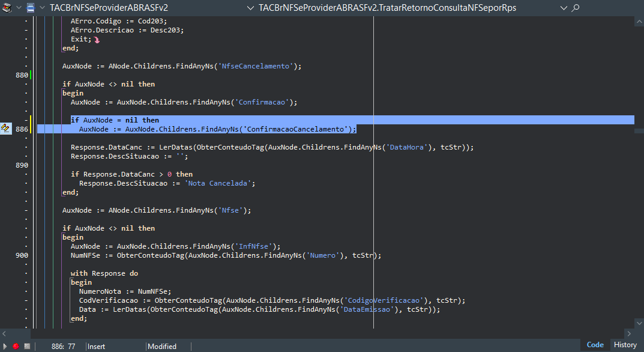Screen dimensions: 644x352
Task: Click line number 900 in the gutter
Action: click(22, 255)
